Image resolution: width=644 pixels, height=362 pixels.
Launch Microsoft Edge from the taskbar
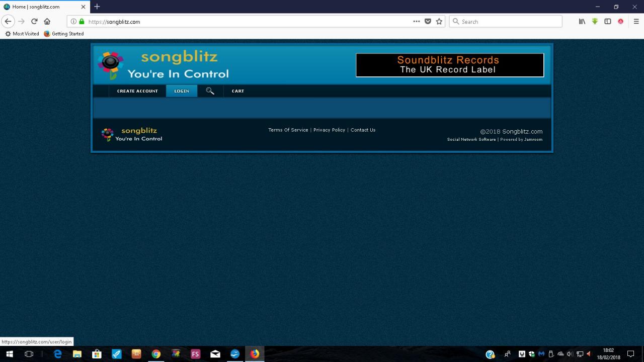[x=58, y=354]
